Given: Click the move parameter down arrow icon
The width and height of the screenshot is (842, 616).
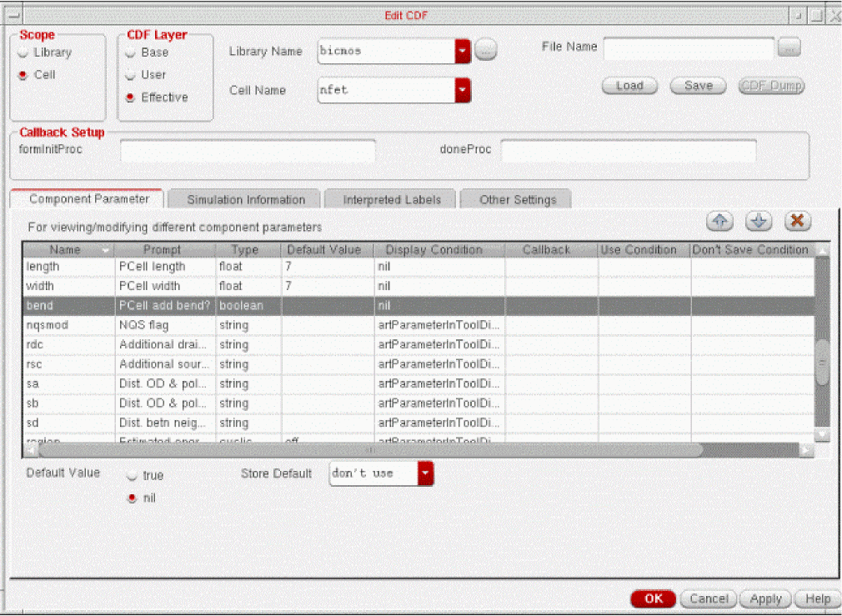Looking at the screenshot, I should pos(758,221).
